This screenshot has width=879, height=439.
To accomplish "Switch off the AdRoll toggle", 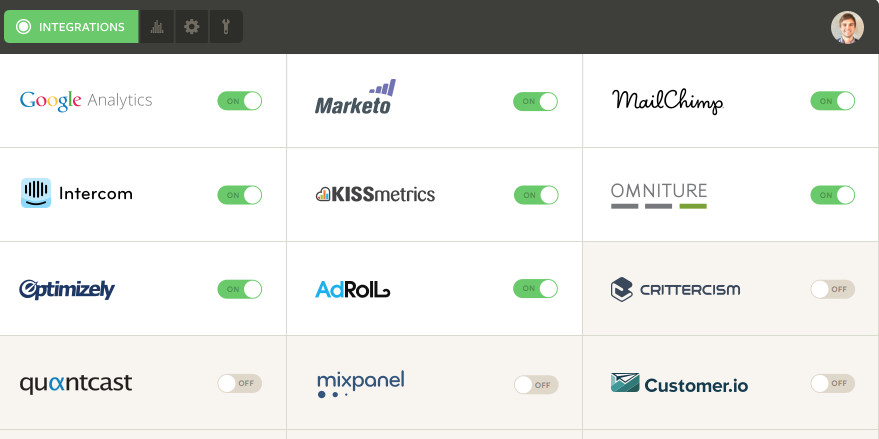I will point(535,288).
